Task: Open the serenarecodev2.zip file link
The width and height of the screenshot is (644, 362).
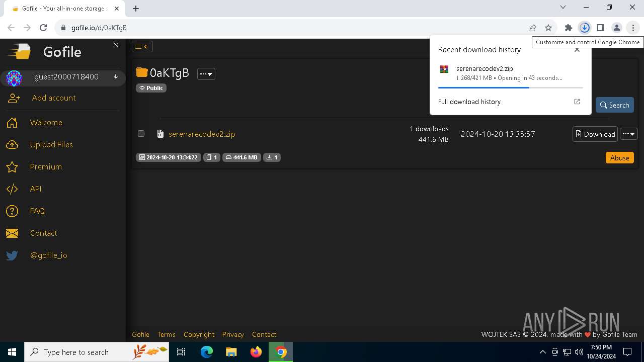Action: point(202,134)
